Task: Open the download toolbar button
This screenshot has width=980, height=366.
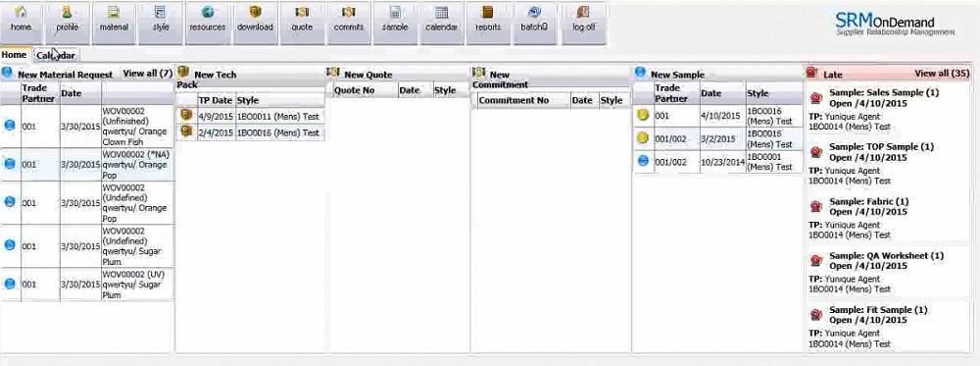Action: (x=255, y=23)
